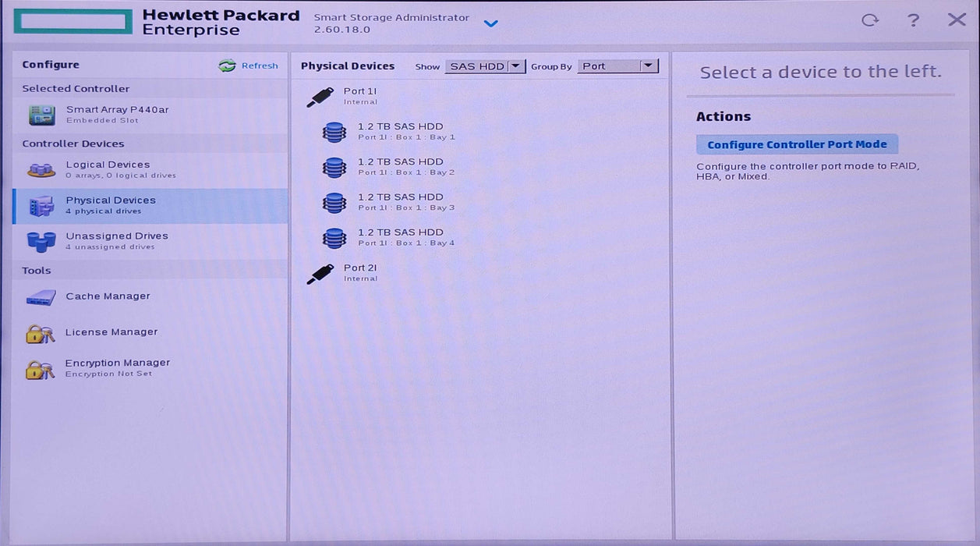Click Configure Controller Port Mode

(796, 144)
